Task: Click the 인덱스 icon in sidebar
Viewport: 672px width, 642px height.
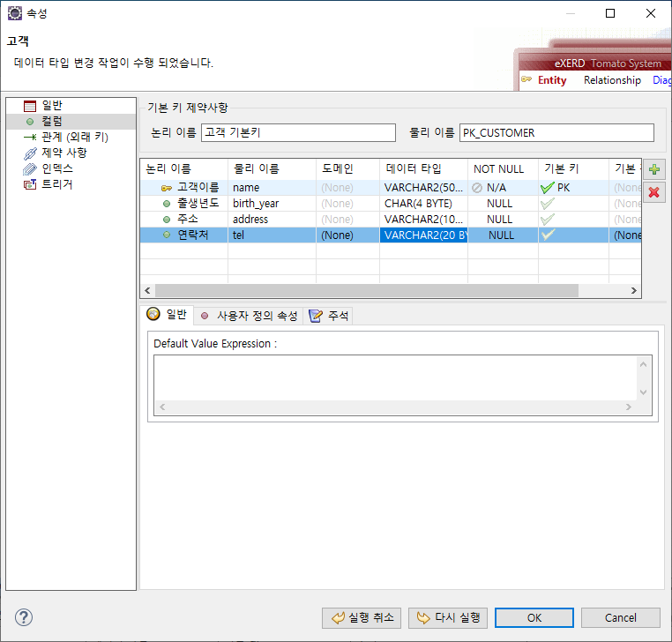Action: [30, 168]
